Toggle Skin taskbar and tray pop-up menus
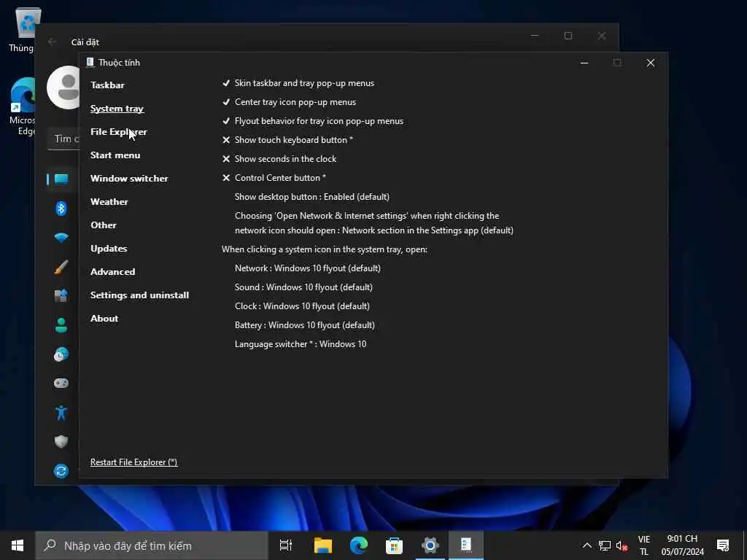The height and width of the screenshot is (560, 747). 298,83
